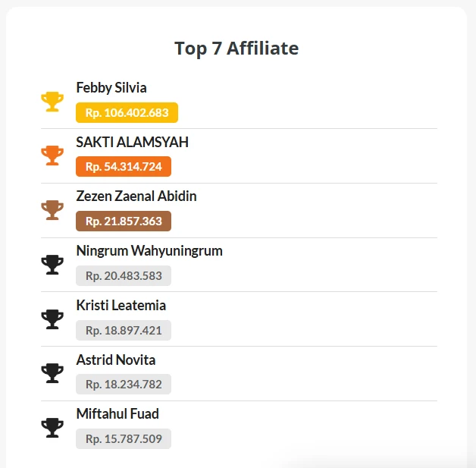Click the gray Rp. 20.483.583 badge
The image size is (476, 468).
[x=124, y=276]
